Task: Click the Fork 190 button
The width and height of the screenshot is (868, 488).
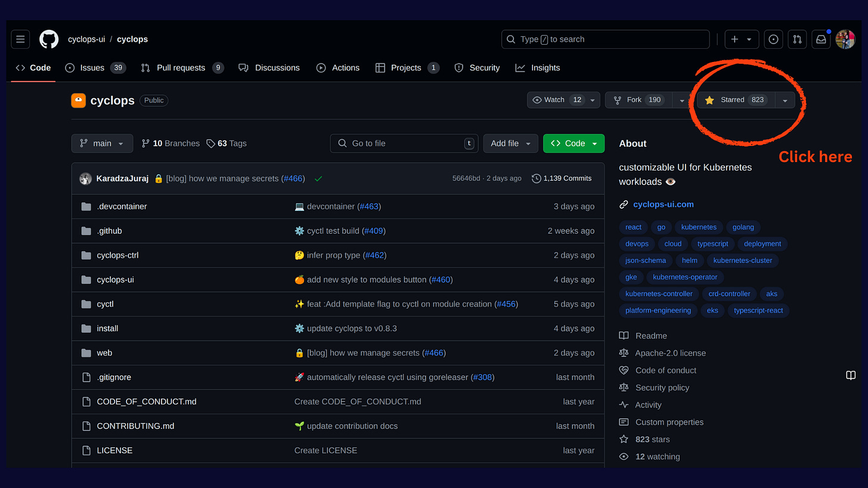Action: (x=639, y=100)
